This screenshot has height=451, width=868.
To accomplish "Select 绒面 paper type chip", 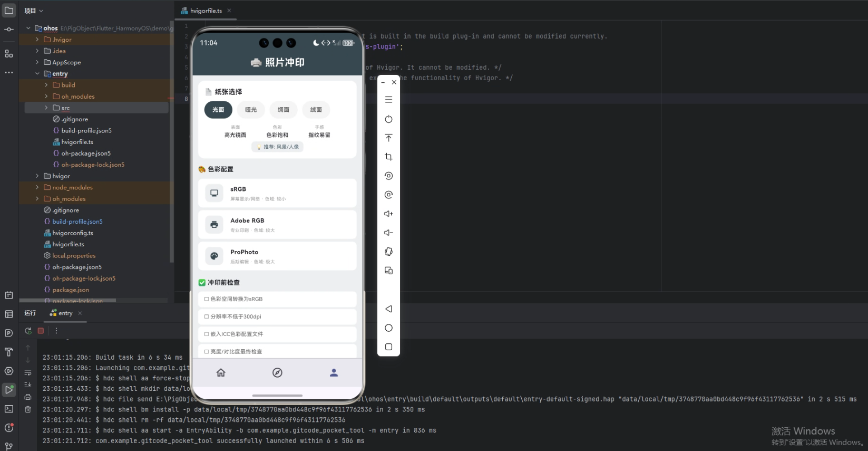I will pos(316,110).
